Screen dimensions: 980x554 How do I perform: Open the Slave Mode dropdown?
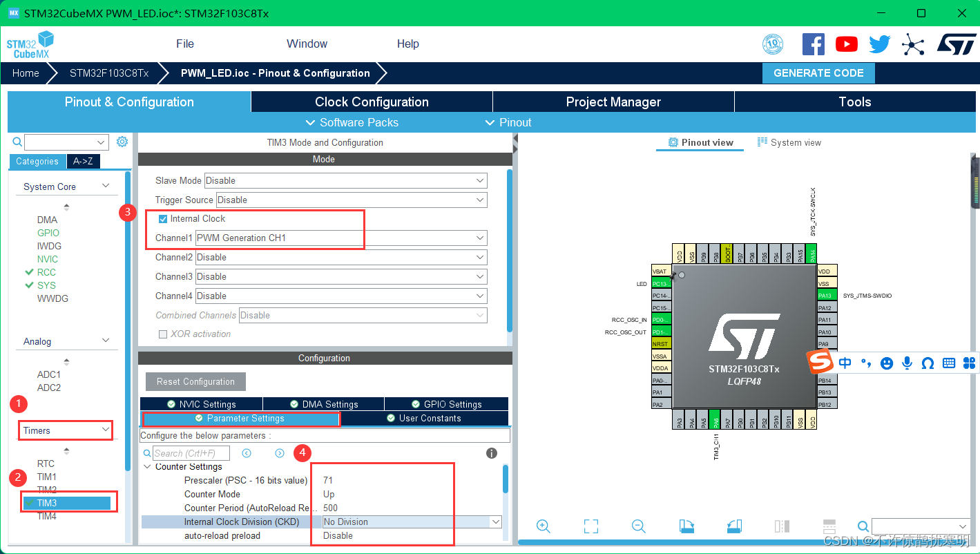click(346, 180)
